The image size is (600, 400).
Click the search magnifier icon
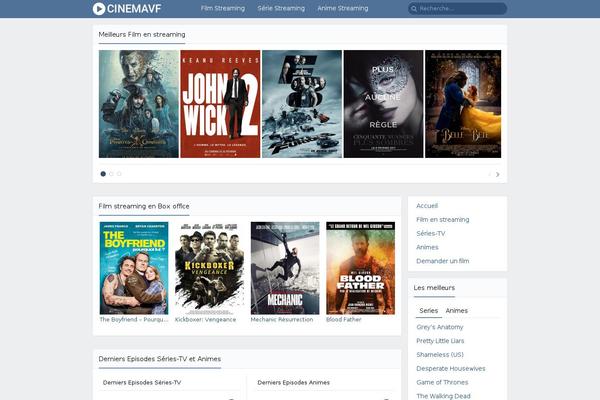414,8
